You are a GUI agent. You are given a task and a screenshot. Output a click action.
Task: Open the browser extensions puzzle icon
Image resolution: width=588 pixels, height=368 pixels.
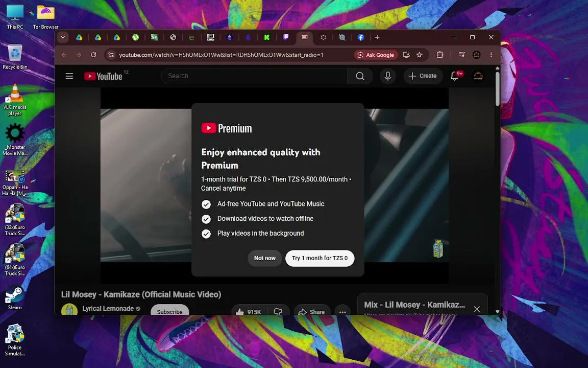pos(440,55)
